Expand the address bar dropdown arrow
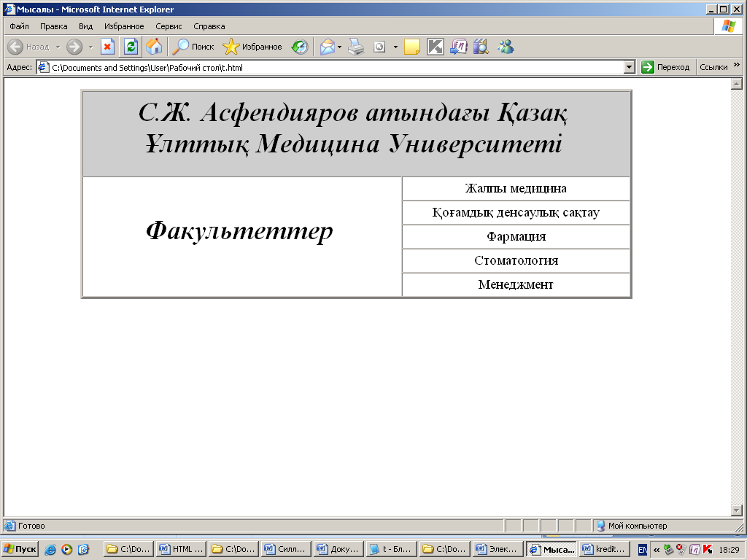 tap(630, 68)
